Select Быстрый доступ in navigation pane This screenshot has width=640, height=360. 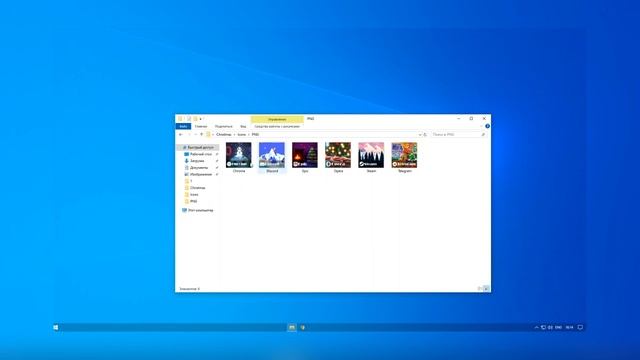[x=198, y=147]
